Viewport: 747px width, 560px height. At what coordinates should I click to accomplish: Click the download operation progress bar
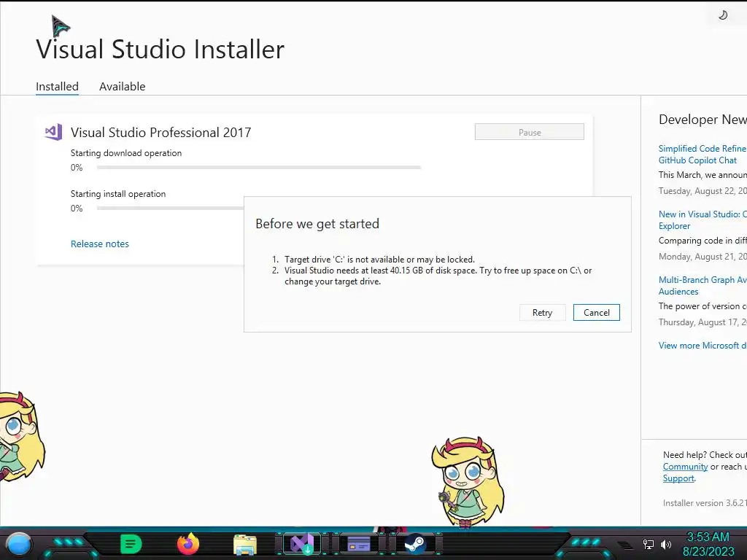259,168
